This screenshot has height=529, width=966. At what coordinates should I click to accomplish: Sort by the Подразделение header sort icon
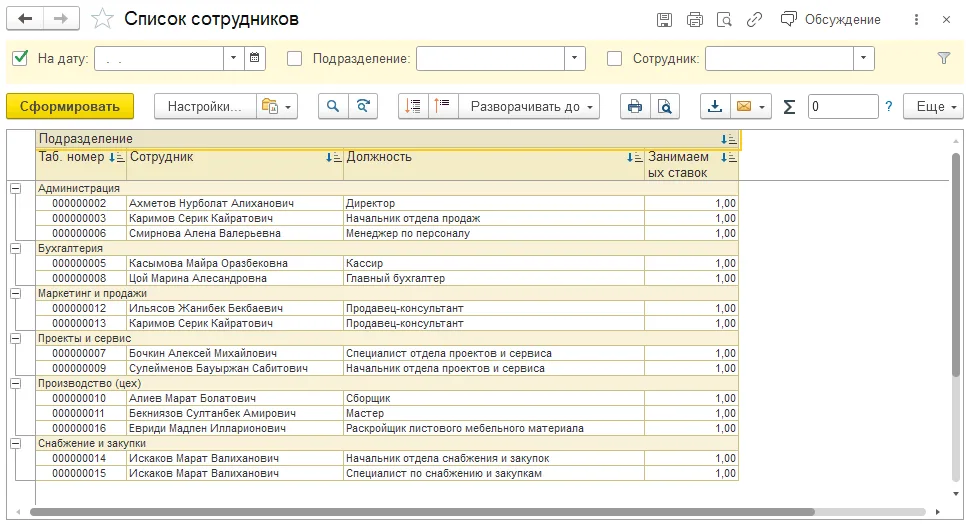(x=729, y=140)
